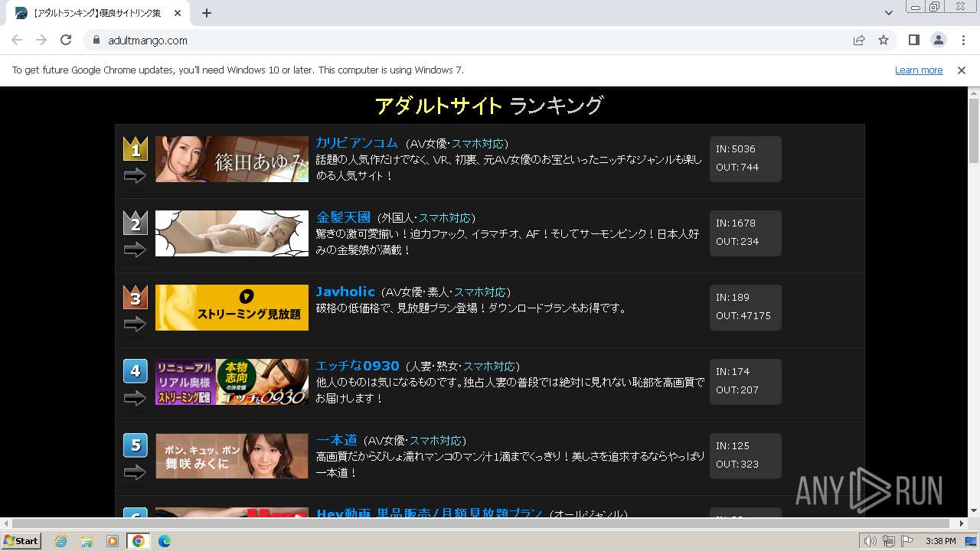Screen dimensions: 980x551
Task: Click the アダルトサイト ランキング heading
Action: pyautogui.click(x=489, y=106)
